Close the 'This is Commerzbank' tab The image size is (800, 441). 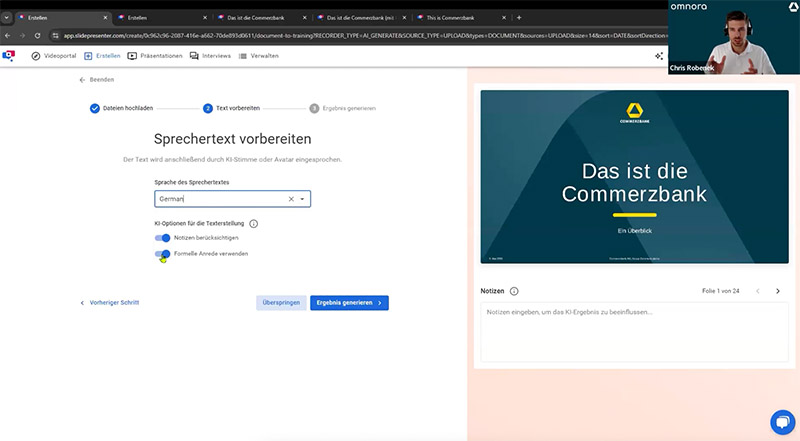(504, 17)
